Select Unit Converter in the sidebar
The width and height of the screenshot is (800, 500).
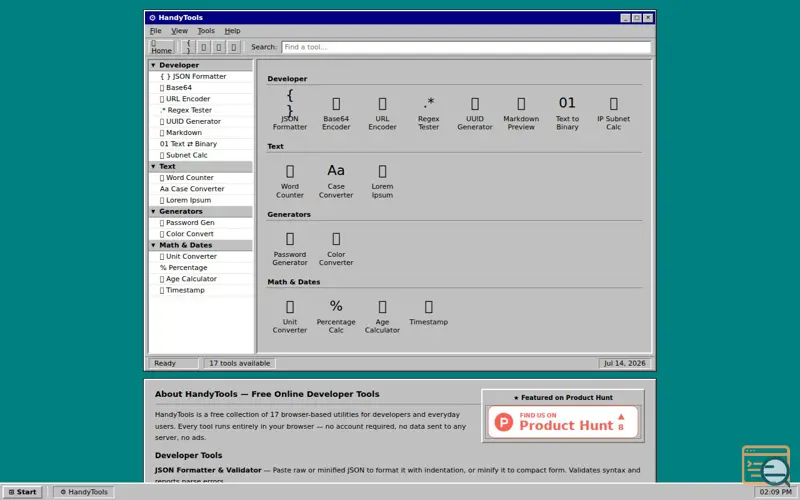201,256
